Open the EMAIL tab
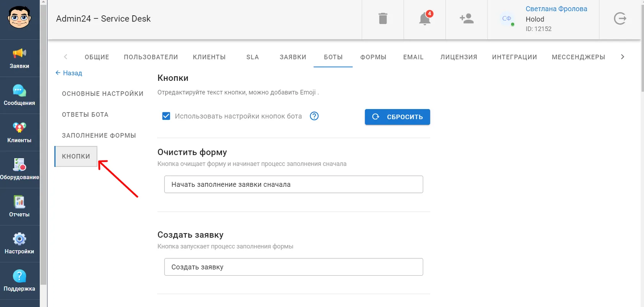 413,57
